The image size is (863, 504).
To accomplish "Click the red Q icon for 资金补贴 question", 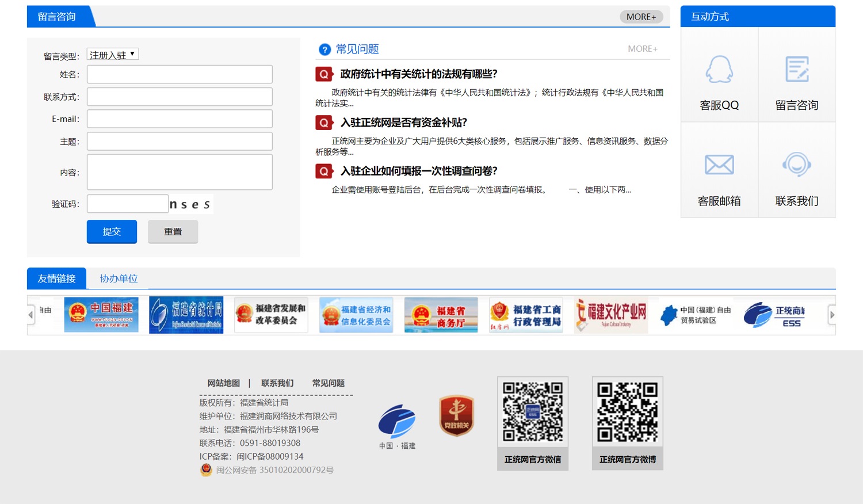I will [324, 123].
